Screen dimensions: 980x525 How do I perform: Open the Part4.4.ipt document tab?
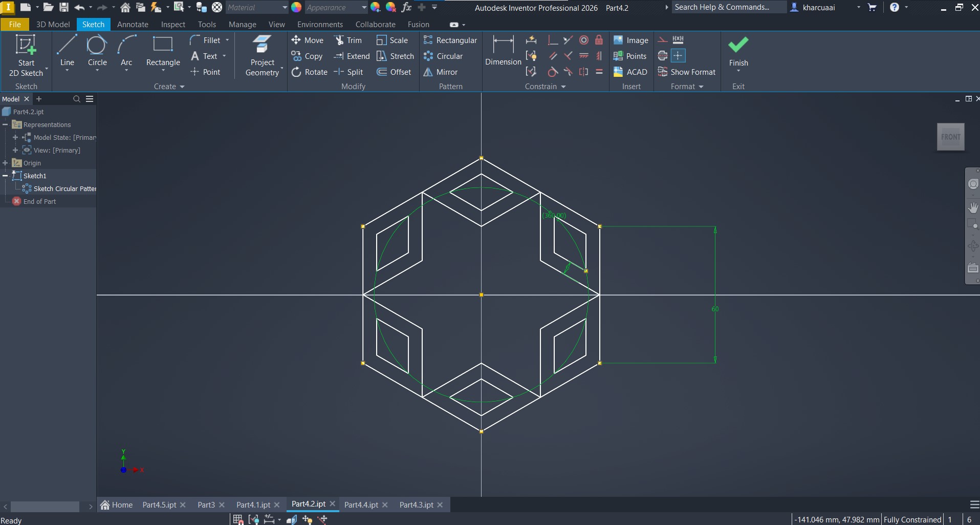361,505
